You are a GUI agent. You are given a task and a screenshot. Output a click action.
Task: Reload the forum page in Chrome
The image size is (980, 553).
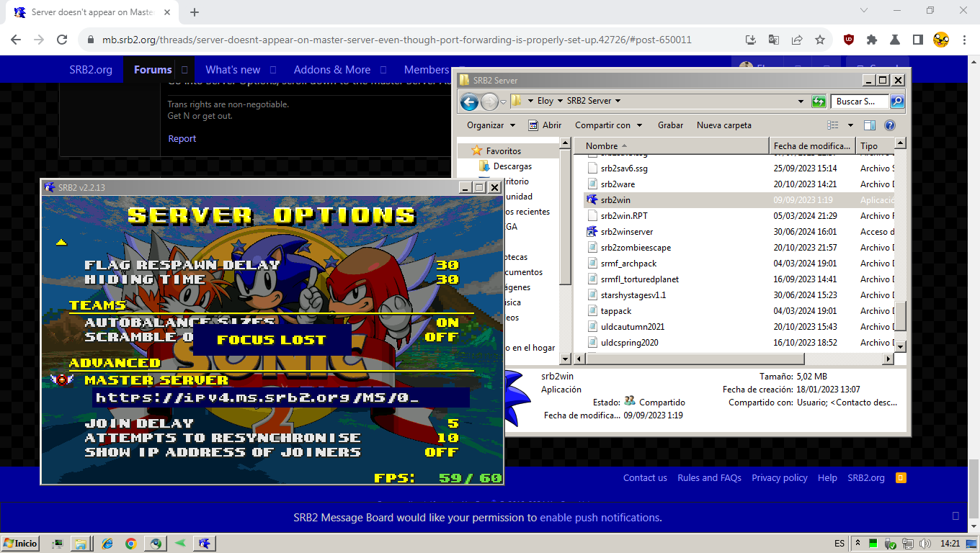click(62, 40)
